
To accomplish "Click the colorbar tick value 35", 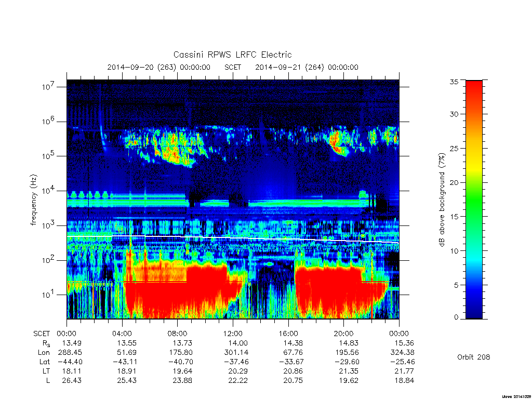I will (454, 82).
